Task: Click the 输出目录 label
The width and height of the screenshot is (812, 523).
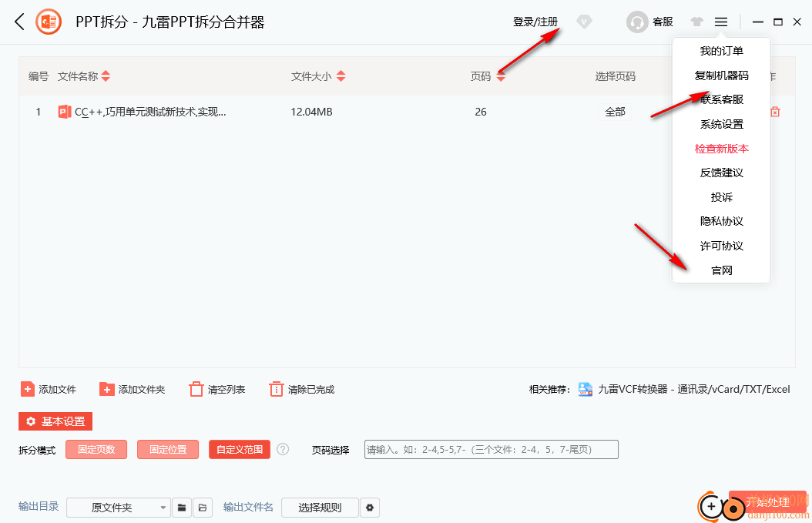Action: 39,506
